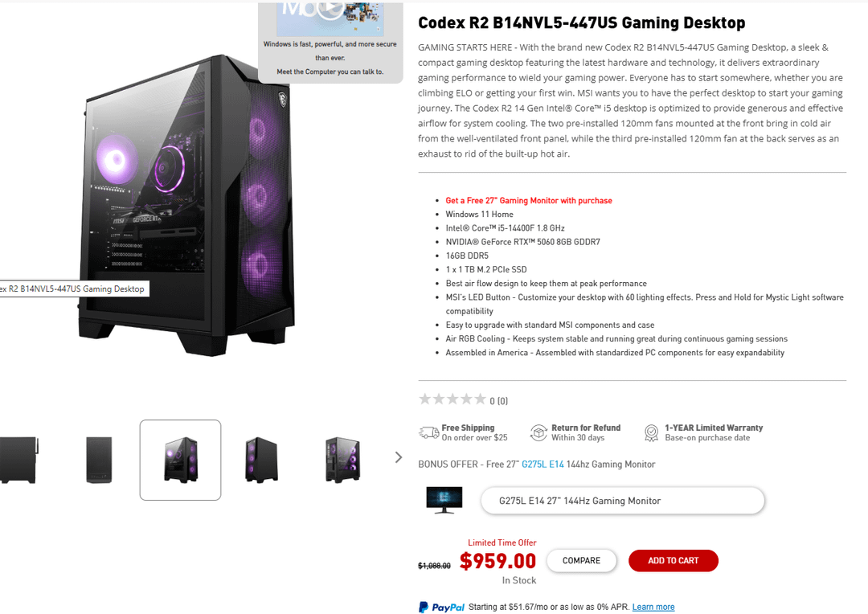The height and width of the screenshot is (614, 868).
Task: Click the COMPARE button
Action: tap(581, 560)
